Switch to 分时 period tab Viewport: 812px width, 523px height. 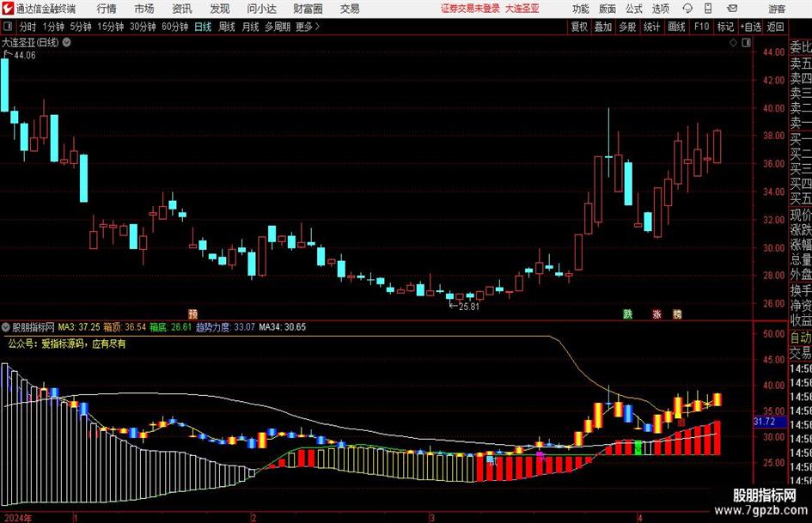pyautogui.click(x=27, y=27)
